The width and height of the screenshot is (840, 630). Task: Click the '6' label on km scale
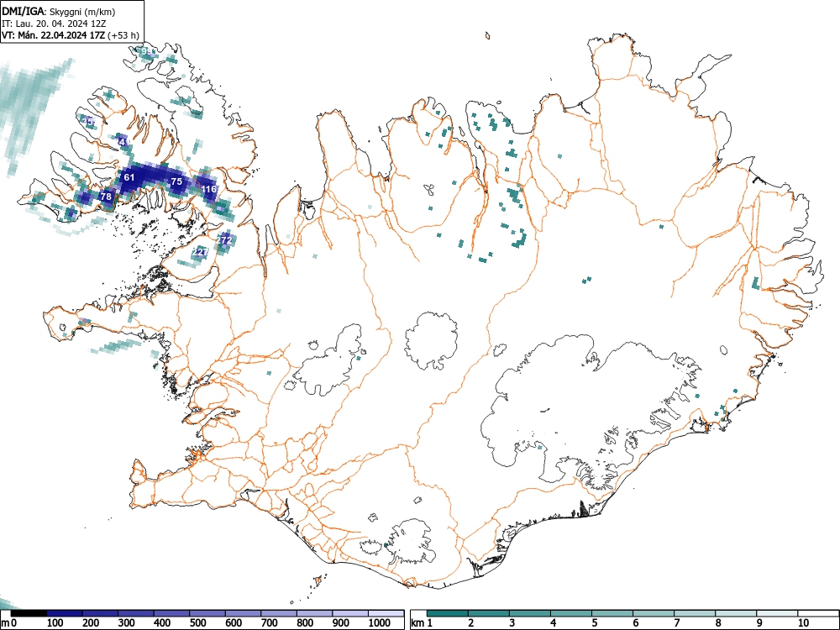coord(635,623)
